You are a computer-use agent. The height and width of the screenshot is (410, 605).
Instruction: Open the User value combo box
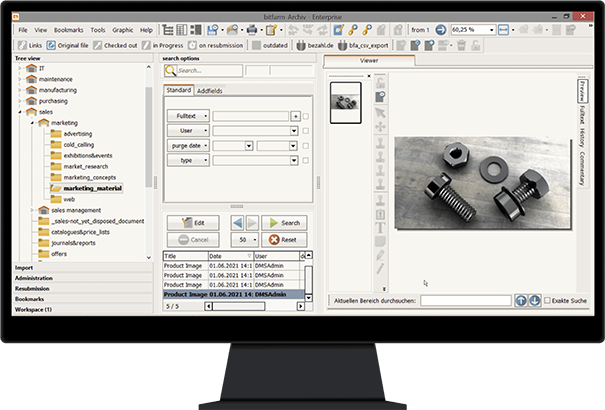tap(255, 131)
